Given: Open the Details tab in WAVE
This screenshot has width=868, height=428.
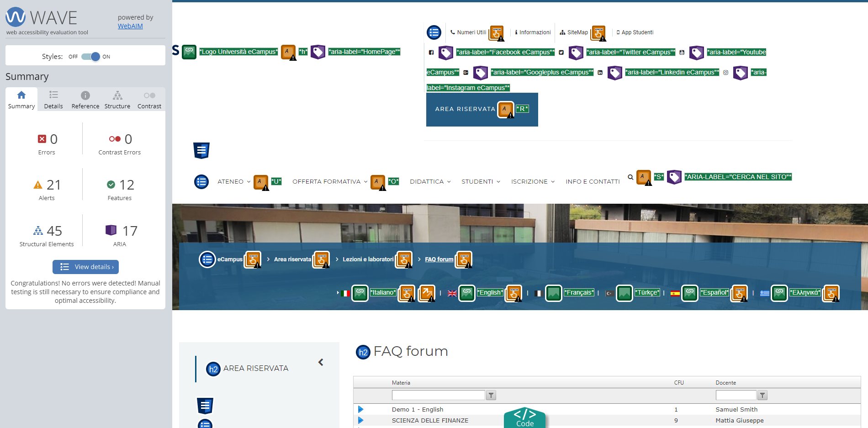Looking at the screenshot, I should [53, 100].
